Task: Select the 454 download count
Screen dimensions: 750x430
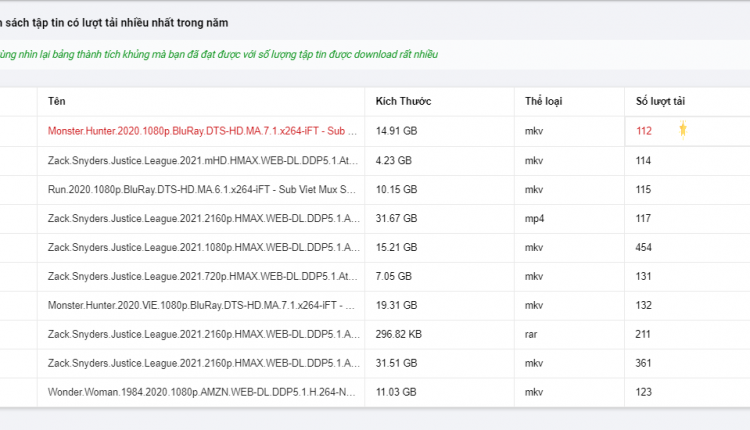Action: [644, 247]
